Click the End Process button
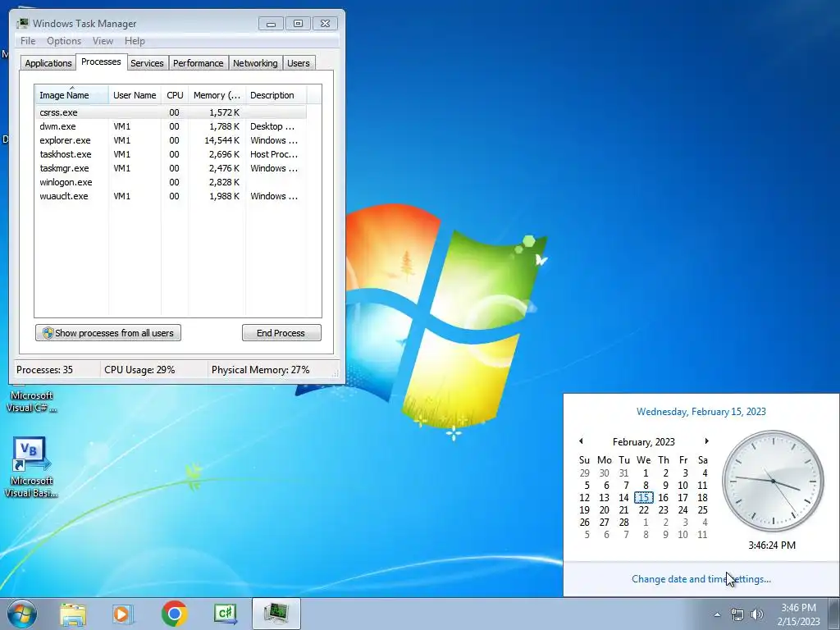This screenshot has width=840, height=630. (281, 333)
